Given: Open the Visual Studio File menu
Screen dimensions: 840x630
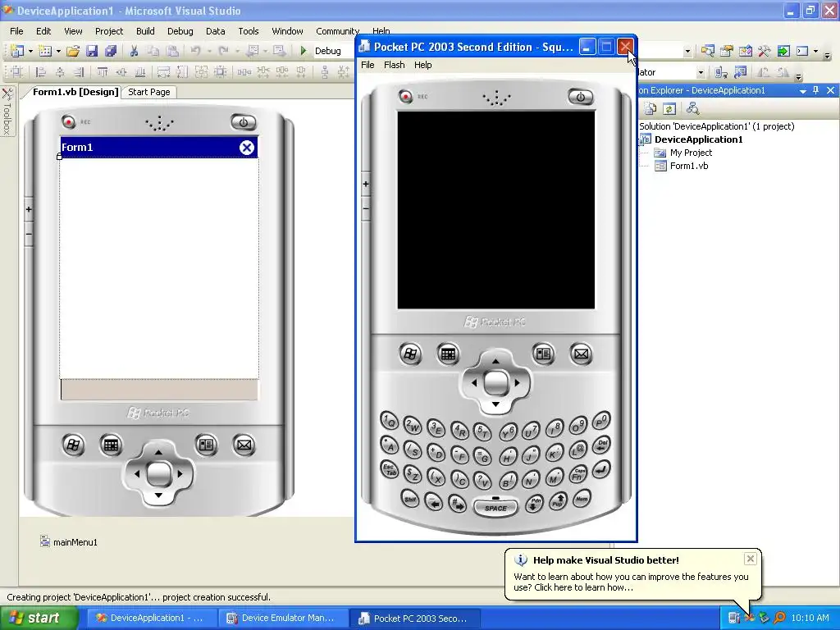Looking at the screenshot, I should tap(16, 31).
